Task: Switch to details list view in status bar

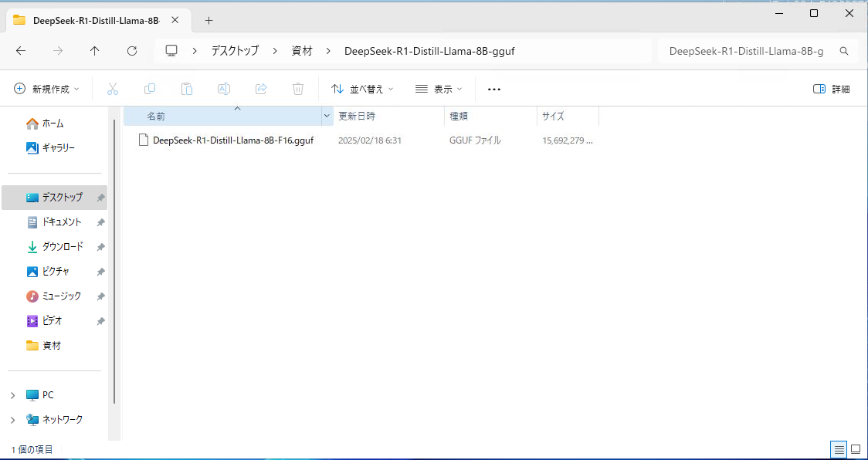Action: (x=839, y=449)
